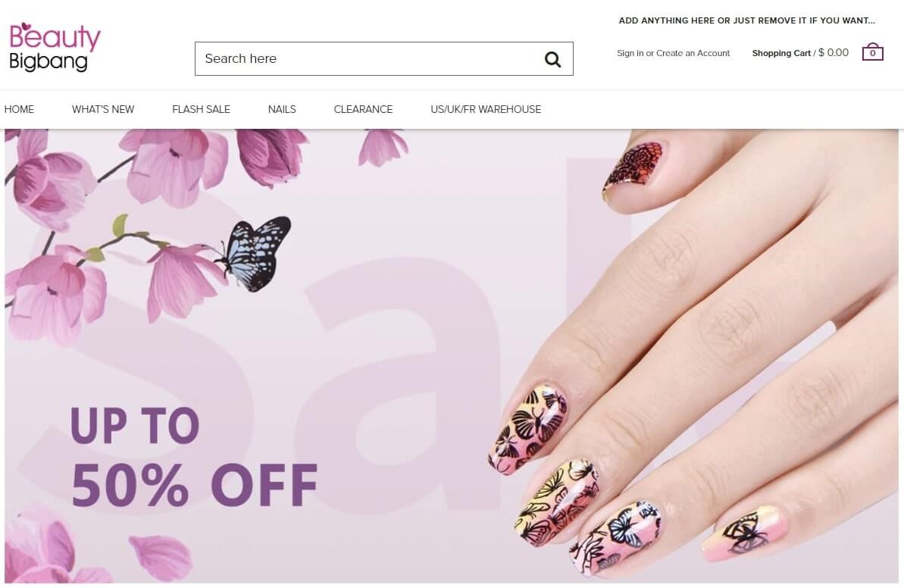Open the Home menu item
Screen dimensions: 904x588
point(19,110)
